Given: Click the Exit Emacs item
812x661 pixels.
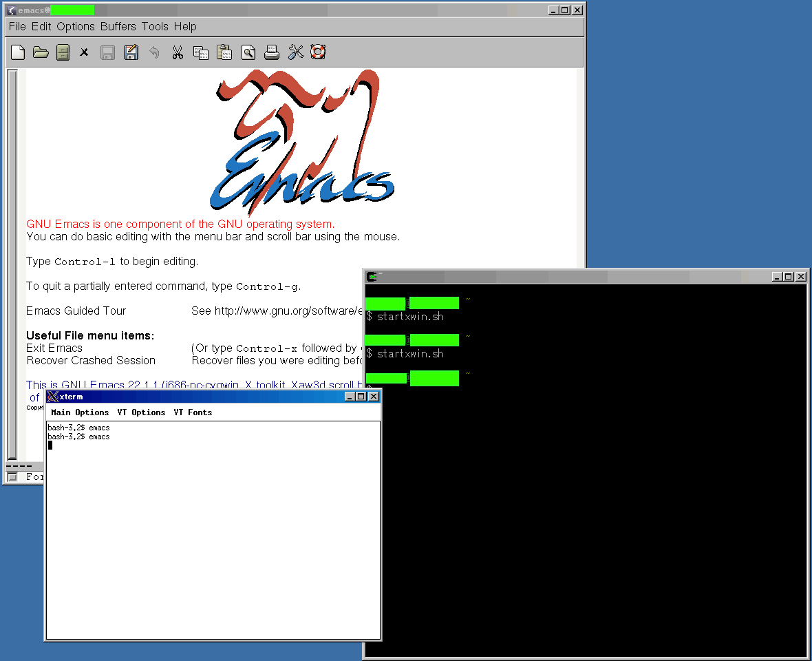Looking at the screenshot, I should (x=54, y=348).
